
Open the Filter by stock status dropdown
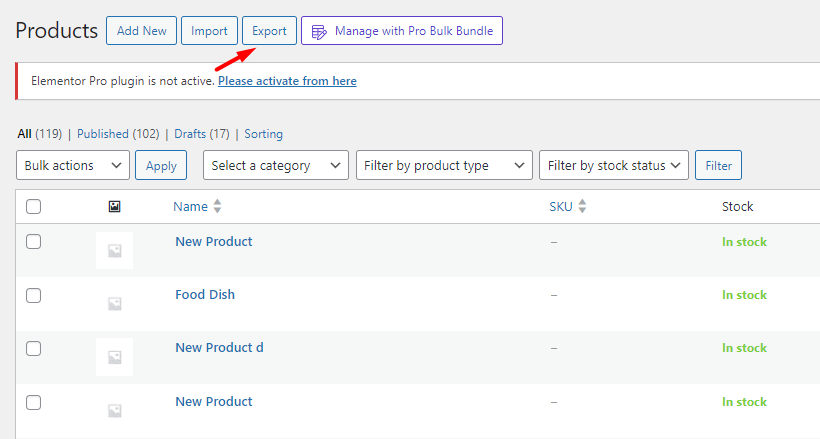(x=613, y=165)
